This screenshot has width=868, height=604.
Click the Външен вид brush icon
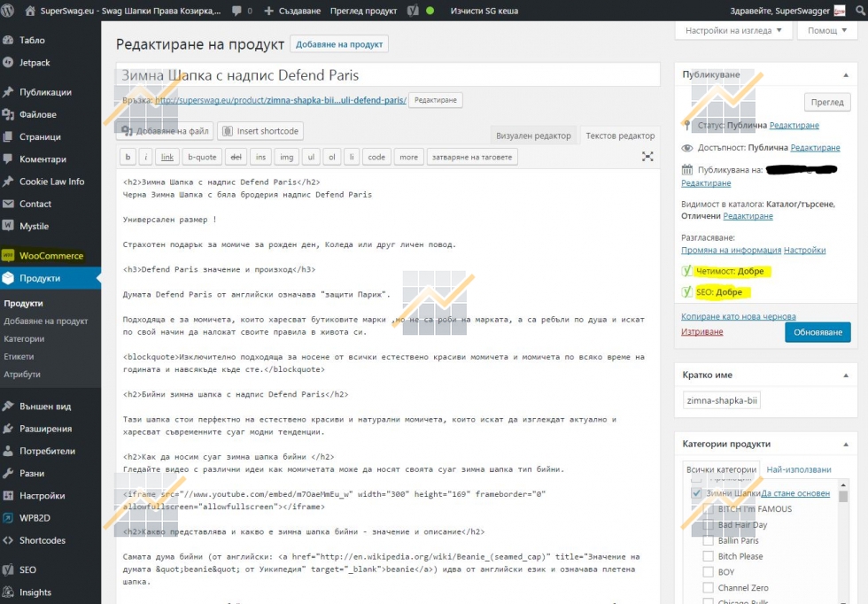(8, 406)
